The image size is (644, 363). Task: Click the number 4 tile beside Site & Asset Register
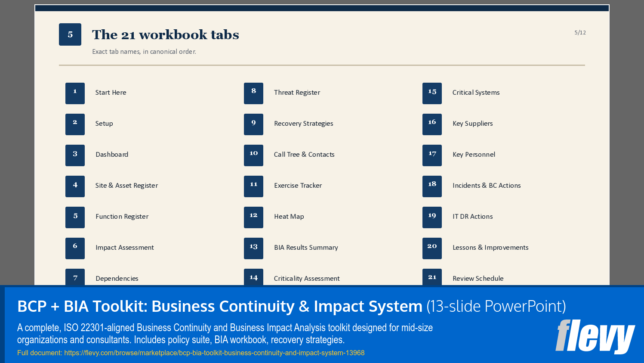click(x=75, y=186)
